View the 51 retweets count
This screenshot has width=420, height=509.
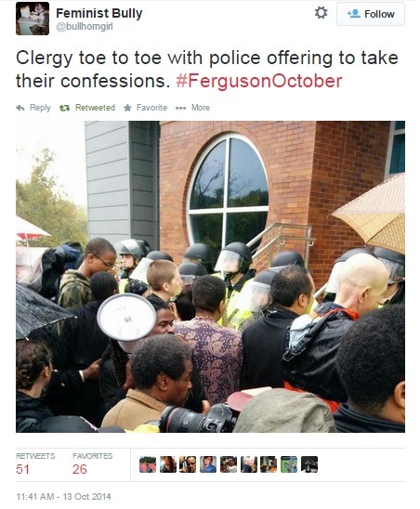(22, 469)
